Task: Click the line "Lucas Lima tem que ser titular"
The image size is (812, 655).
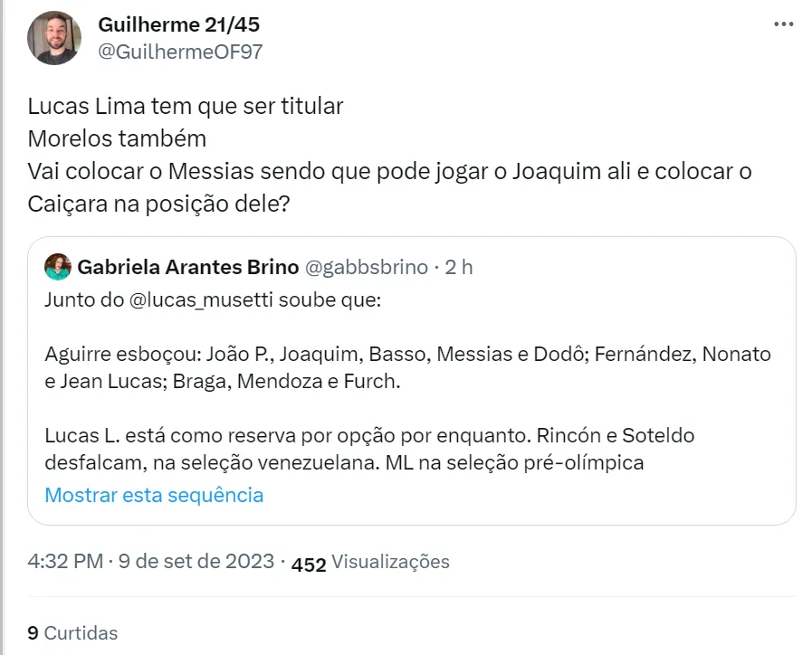Action: click(186, 106)
